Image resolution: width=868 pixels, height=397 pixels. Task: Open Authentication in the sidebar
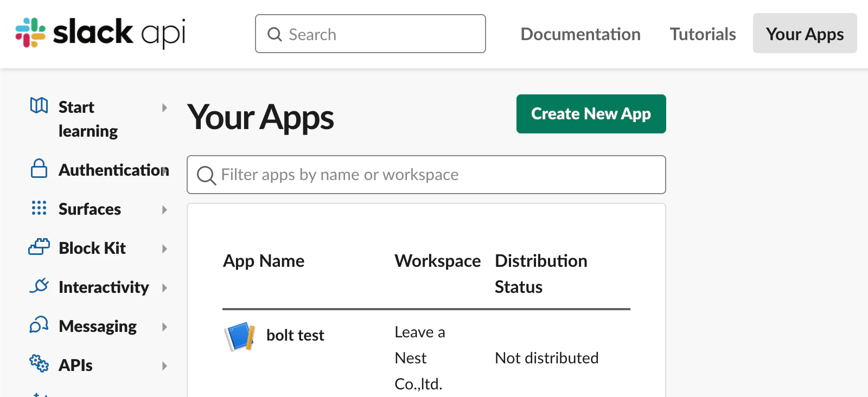click(x=114, y=170)
